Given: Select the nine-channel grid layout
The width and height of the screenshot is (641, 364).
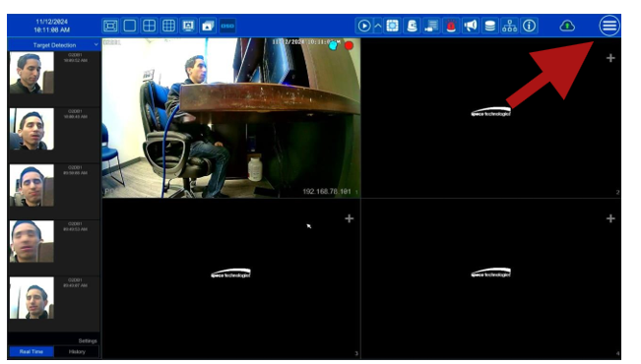Looking at the screenshot, I should coord(168,26).
